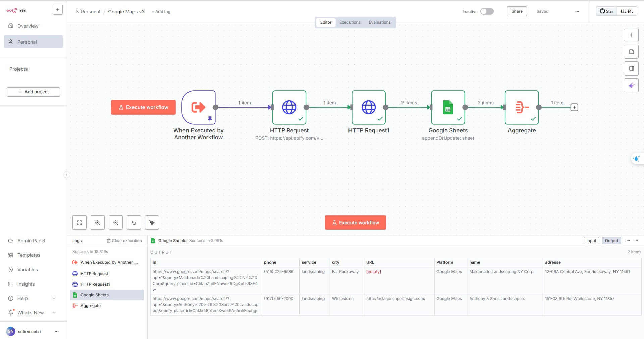Select the HTTP Request1 node
Viewport: 644px width, 339px height.
pyautogui.click(x=369, y=107)
